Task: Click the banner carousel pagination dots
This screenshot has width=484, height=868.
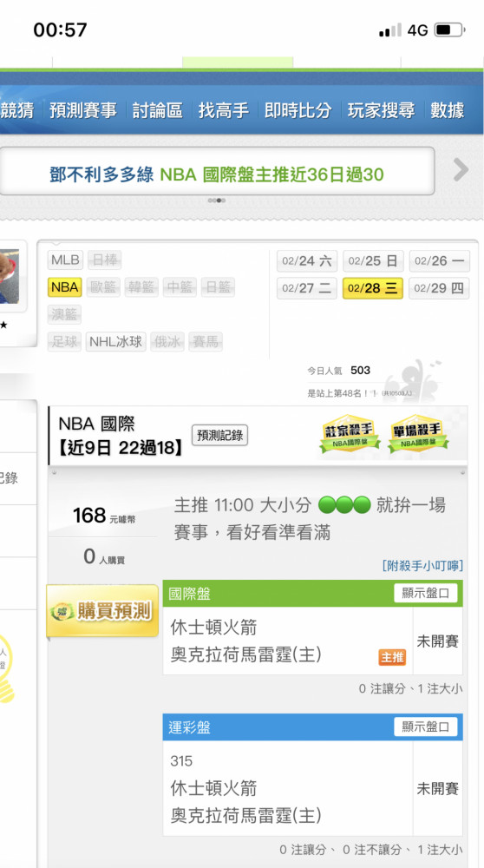Action: [x=217, y=201]
